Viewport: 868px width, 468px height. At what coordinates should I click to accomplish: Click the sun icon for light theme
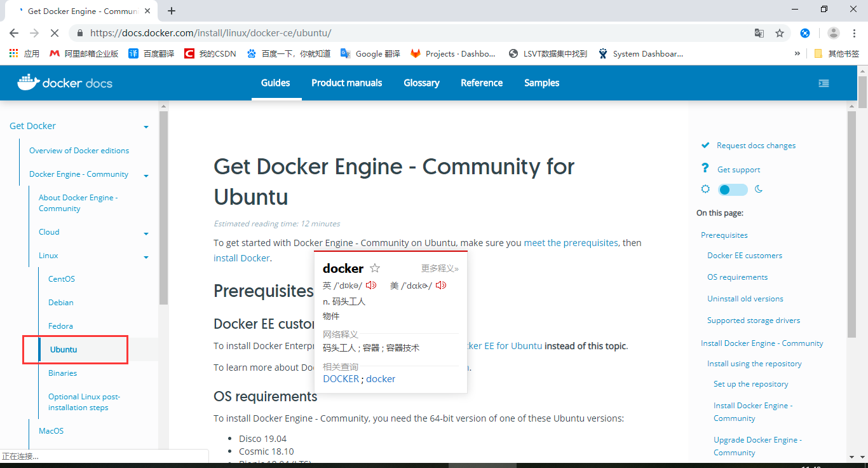click(705, 189)
